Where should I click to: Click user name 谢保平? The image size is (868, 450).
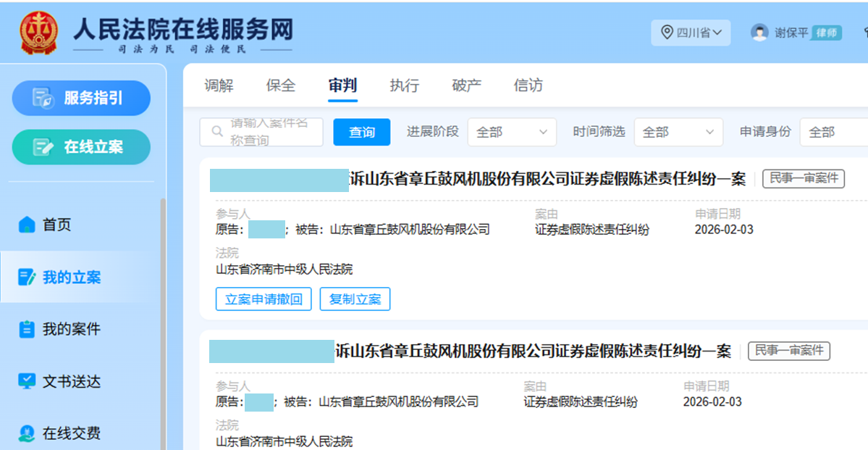point(791,33)
